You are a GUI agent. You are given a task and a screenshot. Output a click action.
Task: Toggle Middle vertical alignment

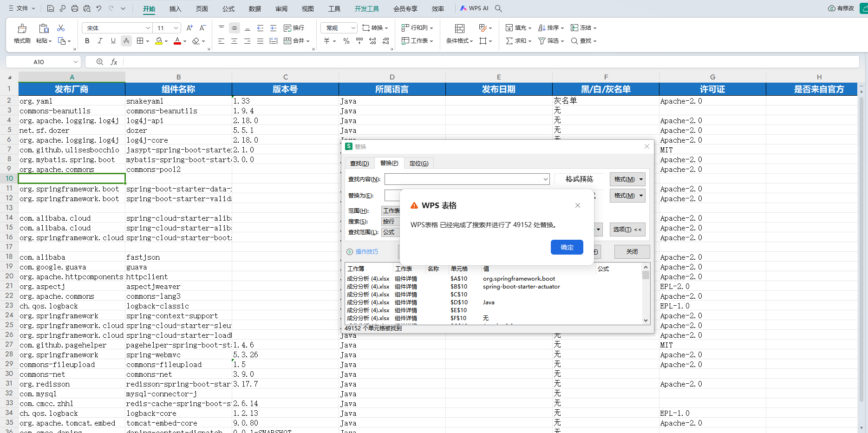coord(235,28)
